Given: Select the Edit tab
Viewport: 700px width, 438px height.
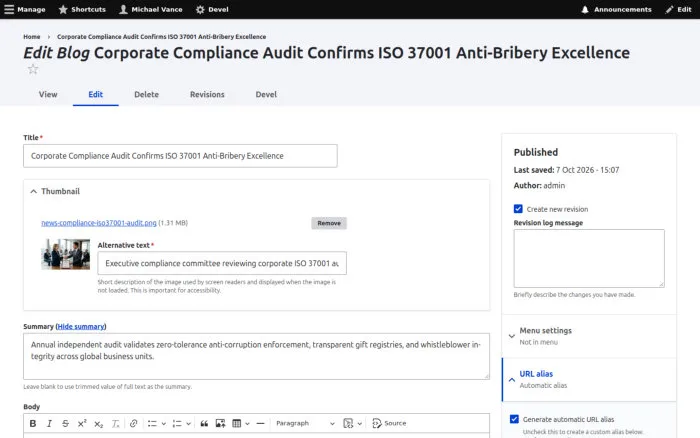Looking at the screenshot, I should 96,95.
